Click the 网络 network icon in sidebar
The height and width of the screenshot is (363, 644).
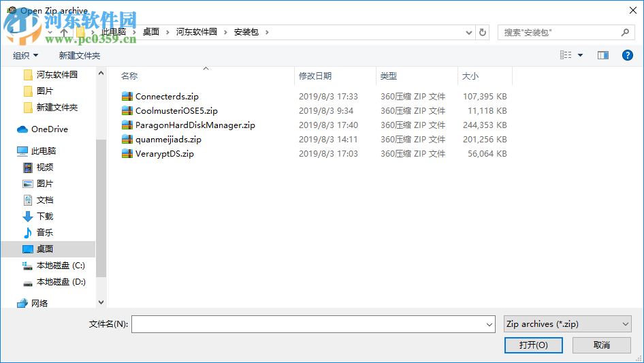click(x=22, y=304)
